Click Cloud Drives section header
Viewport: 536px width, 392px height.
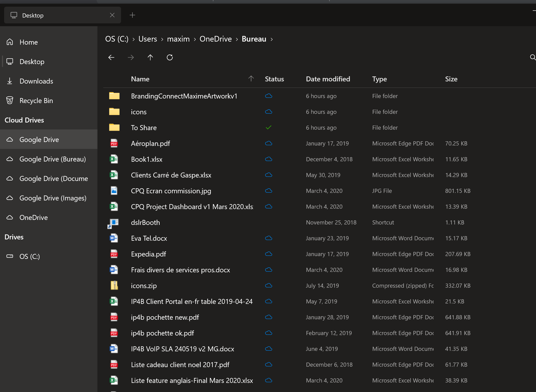[24, 120]
